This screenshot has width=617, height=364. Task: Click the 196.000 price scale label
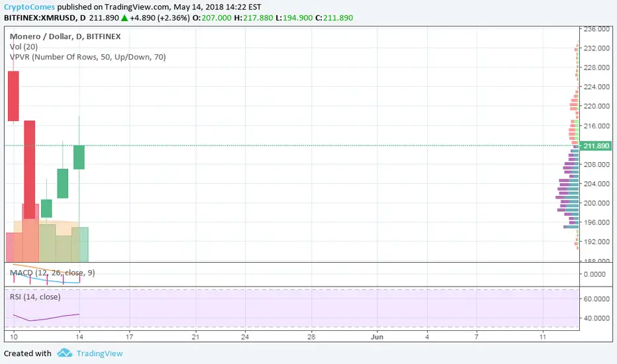pos(596,222)
